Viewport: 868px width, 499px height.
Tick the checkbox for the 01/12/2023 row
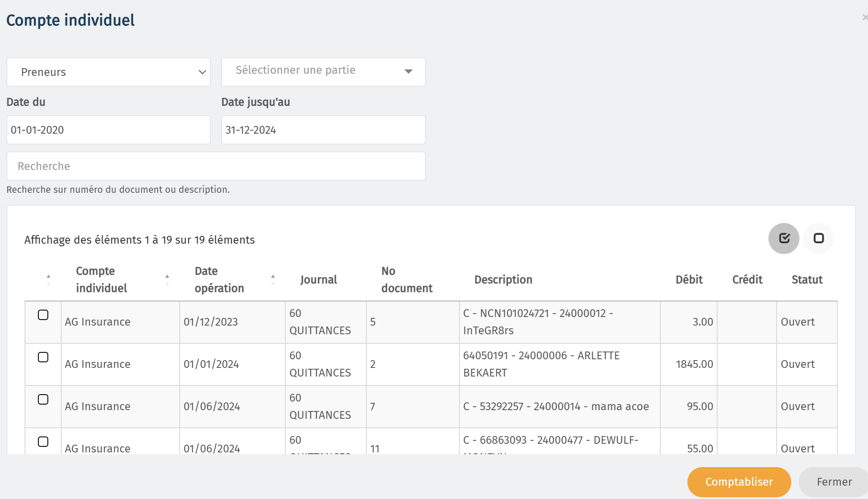43,315
